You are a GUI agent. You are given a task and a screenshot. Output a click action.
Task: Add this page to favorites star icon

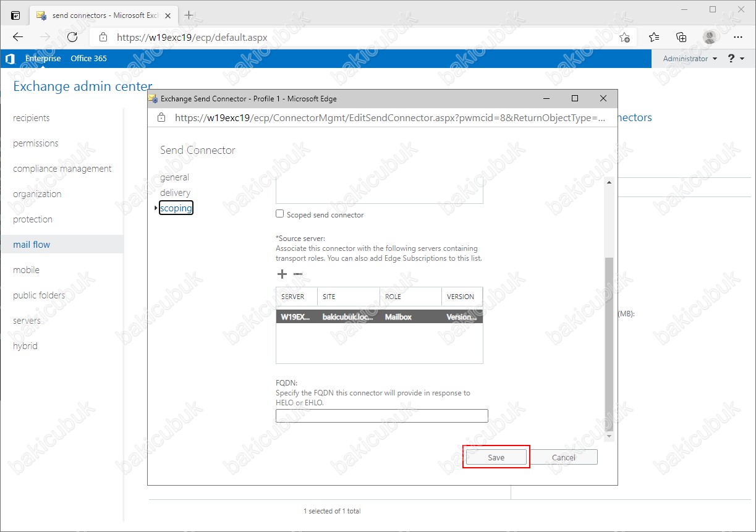625,37
